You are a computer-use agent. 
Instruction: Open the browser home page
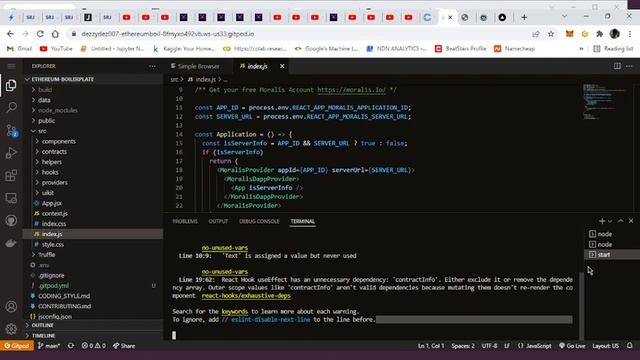click(x=55, y=34)
